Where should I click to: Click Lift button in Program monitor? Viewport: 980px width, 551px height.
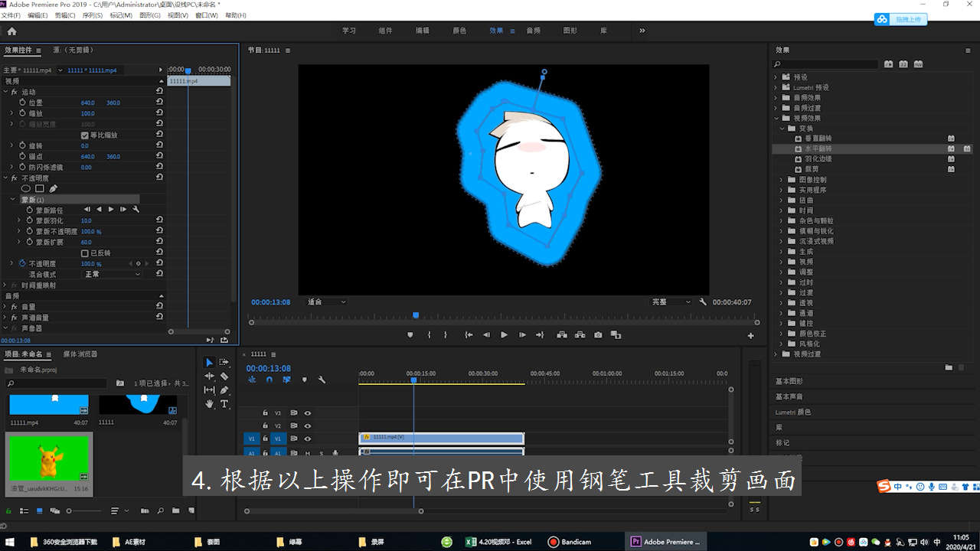click(562, 334)
